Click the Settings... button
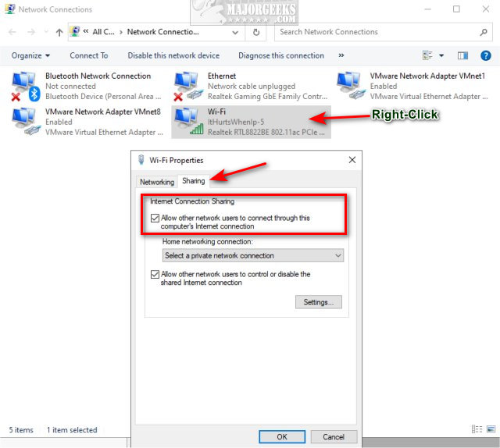The image size is (500, 448). [319, 302]
